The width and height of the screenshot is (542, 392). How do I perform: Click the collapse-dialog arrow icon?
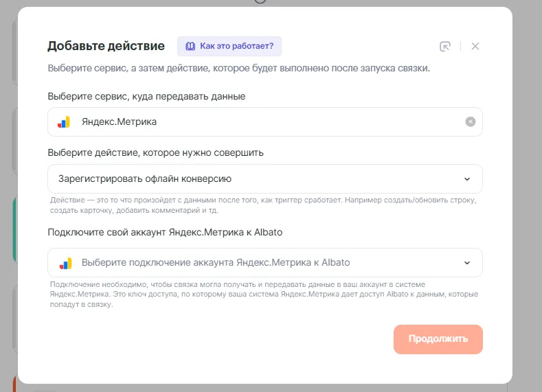click(x=445, y=47)
